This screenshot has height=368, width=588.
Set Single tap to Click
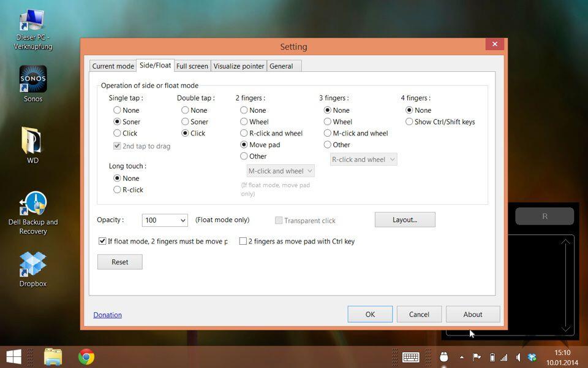pyautogui.click(x=125, y=133)
